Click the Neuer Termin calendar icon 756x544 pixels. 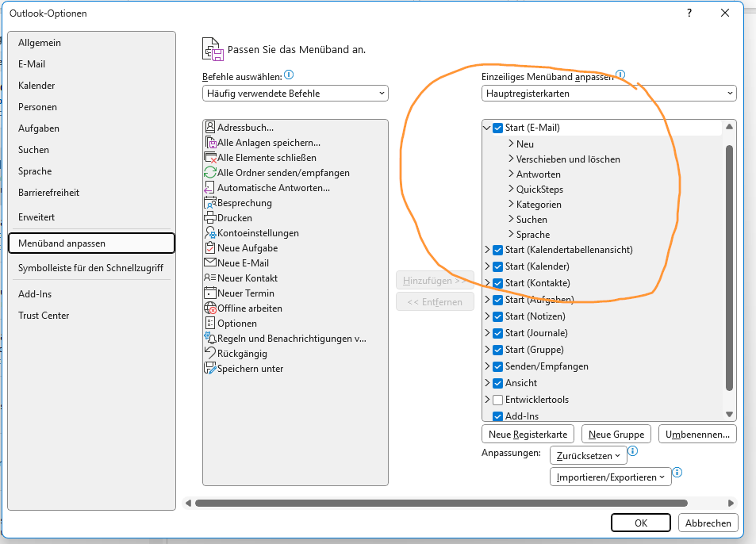pyautogui.click(x=210, y=293)
